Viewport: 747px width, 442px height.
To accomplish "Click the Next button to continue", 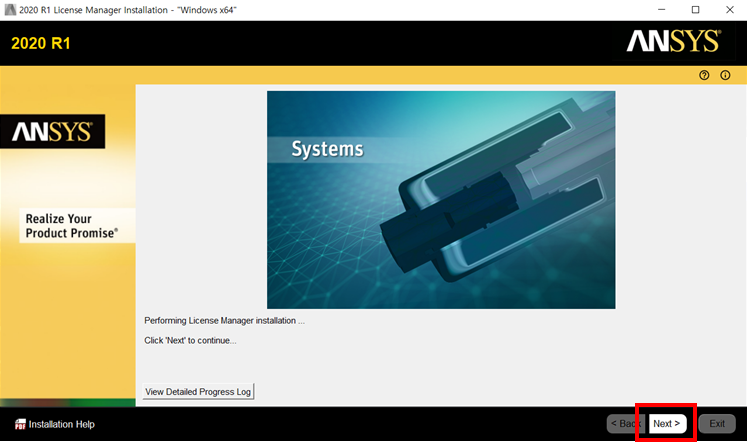I will coord(667,423).
